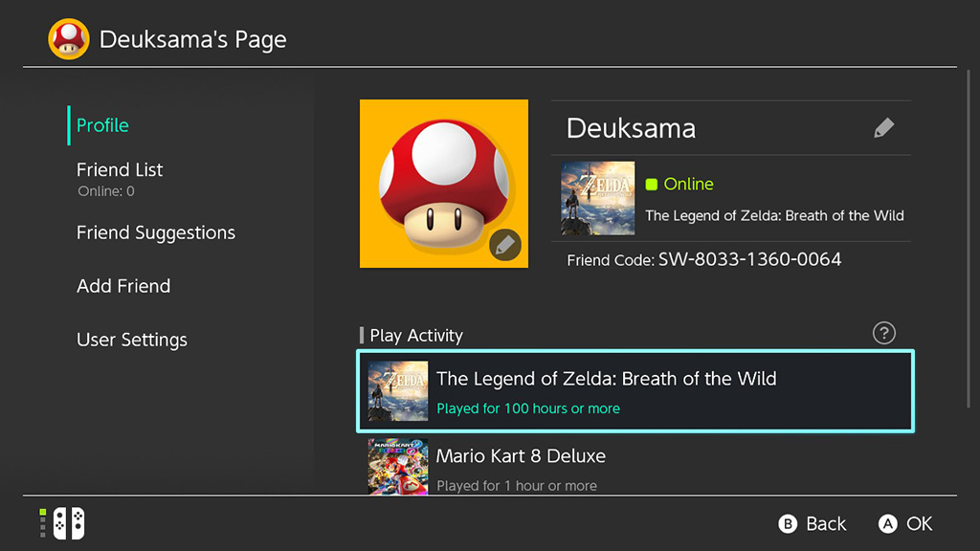Open the Friend List section
980x551 pixels.
pos(120,170)
